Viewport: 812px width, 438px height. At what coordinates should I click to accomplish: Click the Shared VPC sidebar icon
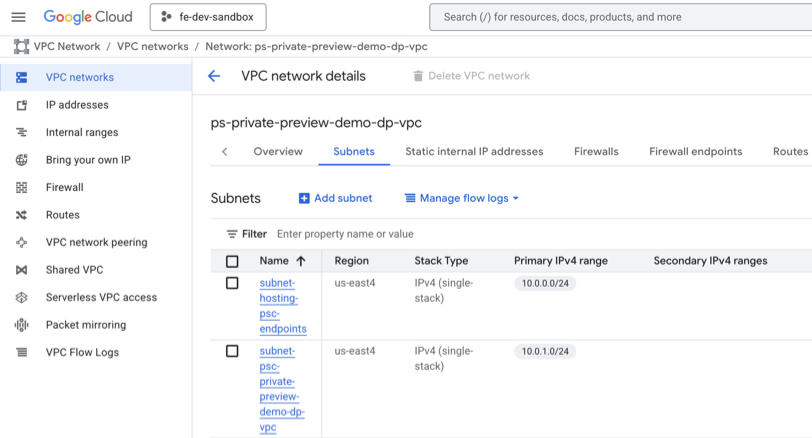tap(21, 270)
